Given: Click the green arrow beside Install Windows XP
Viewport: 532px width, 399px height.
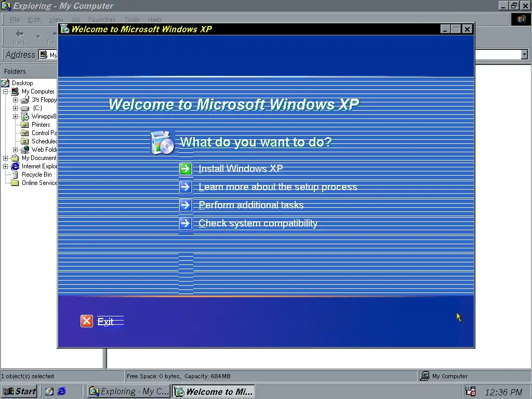Looking at the screenshot, I should (x=185, y=169).
